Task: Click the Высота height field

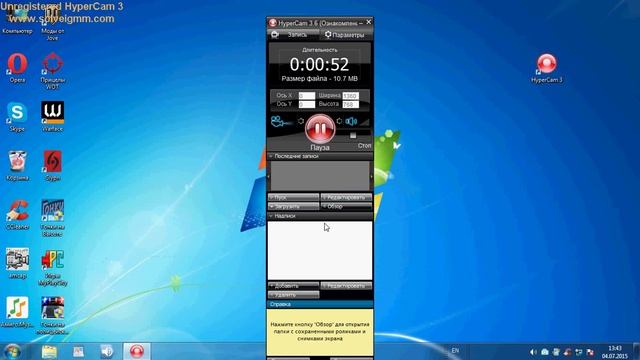Action: [351, 104]
